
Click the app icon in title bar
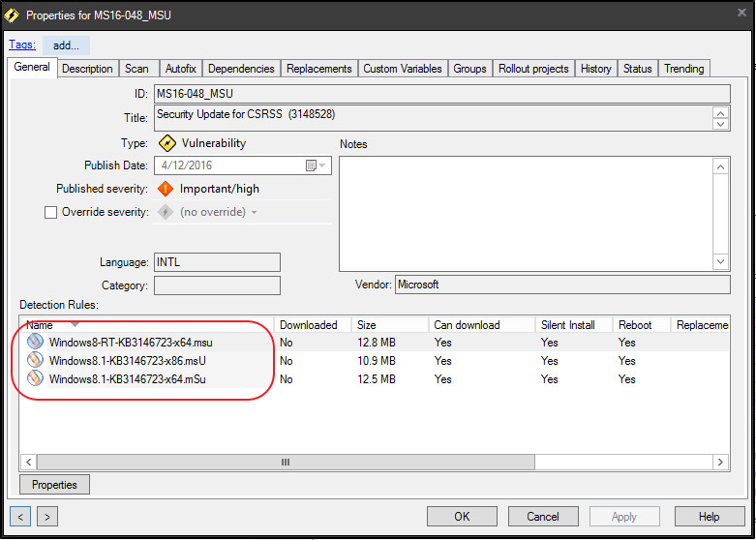point(12,15)
